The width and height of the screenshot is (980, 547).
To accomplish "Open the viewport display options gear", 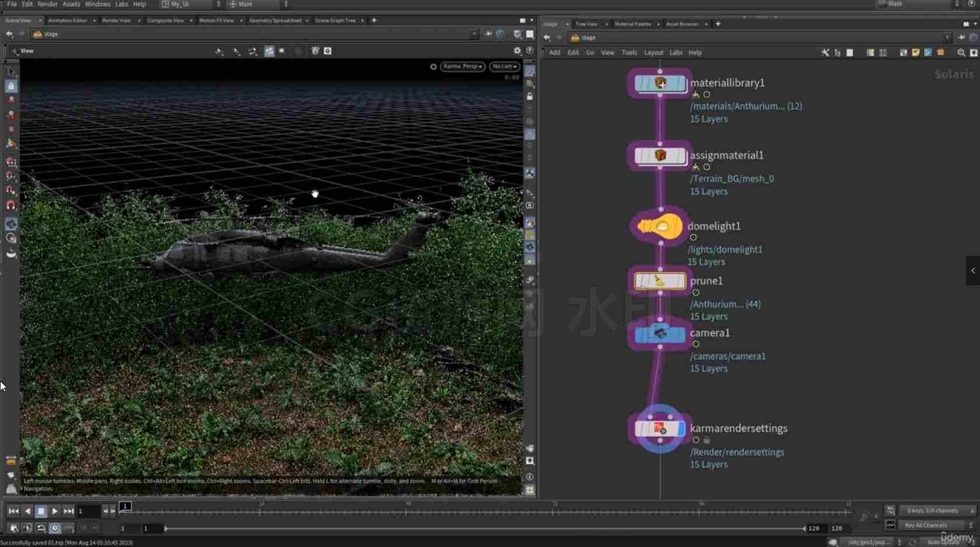I will coord(517,51).
